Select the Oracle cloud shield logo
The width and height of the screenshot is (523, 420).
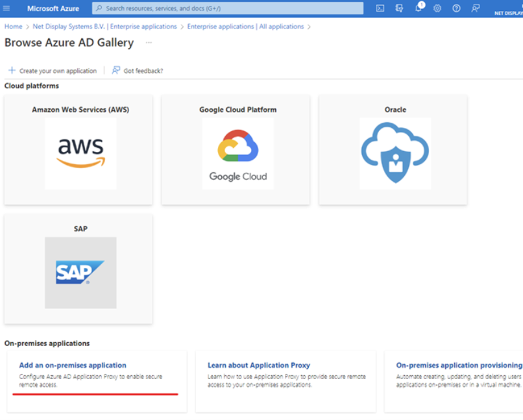[395, 153]
